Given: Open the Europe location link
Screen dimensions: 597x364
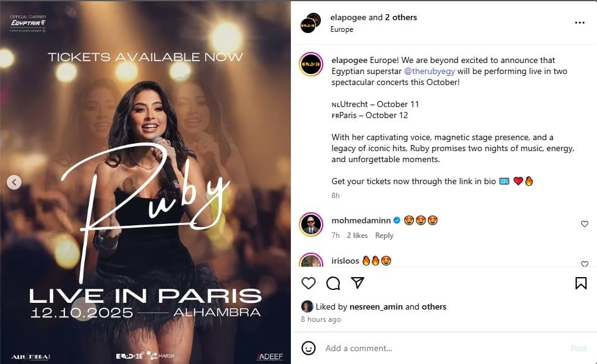Looking at the screenshot, I should pos(342,29).
